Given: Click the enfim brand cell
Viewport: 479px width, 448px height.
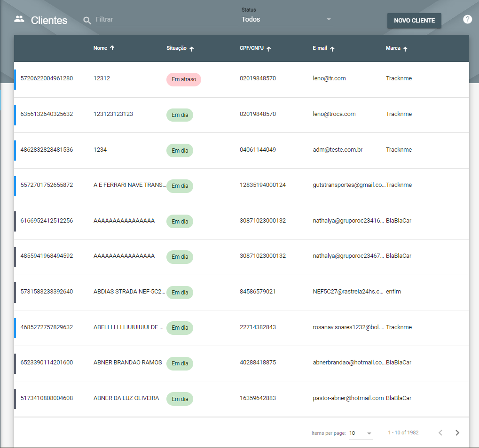Looking at the screenshot, I should pos(393,292).
